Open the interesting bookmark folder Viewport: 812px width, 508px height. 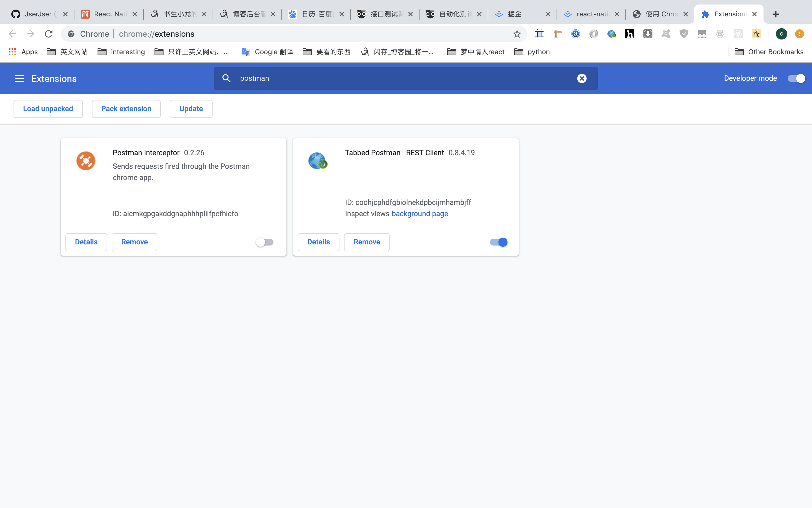click(121, 52)
